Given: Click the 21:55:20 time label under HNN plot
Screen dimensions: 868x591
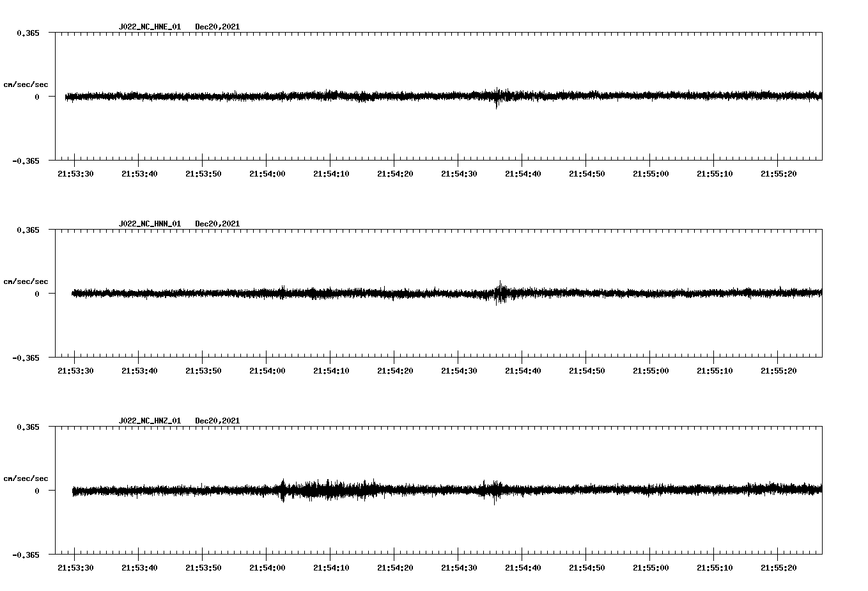Looking at the screenshot, I should coord(779,370).
